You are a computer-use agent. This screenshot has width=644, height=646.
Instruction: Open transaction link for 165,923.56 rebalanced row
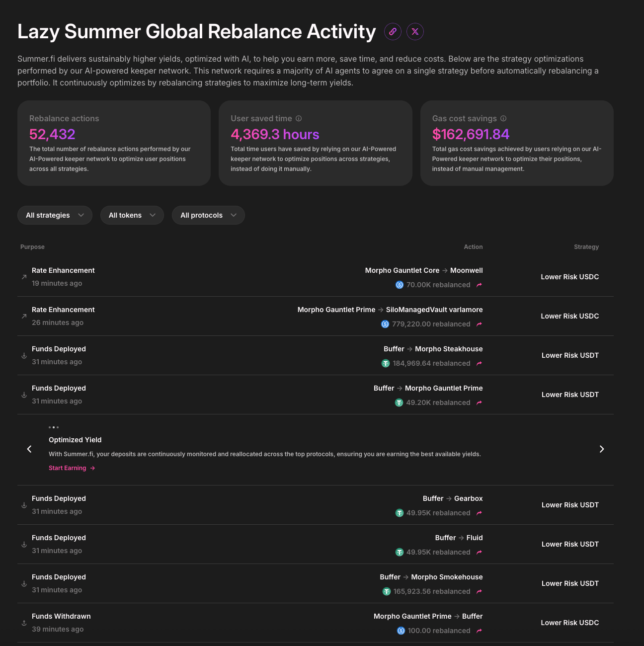point(479,591)
